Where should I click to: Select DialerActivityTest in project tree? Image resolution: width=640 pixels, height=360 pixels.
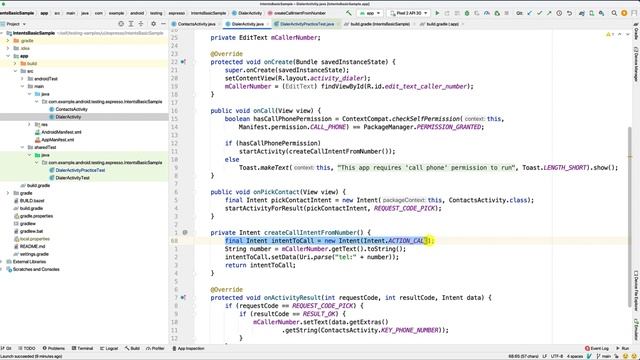(72, 178)
